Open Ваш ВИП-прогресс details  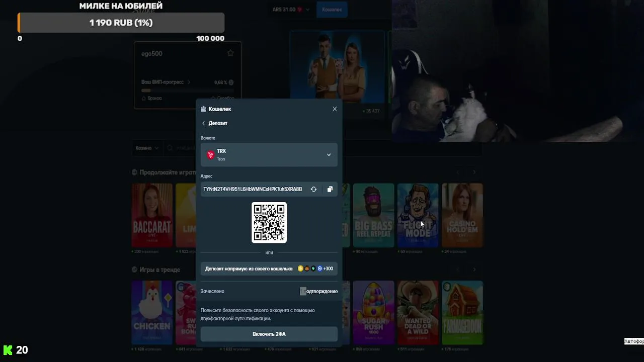[166, 82]
